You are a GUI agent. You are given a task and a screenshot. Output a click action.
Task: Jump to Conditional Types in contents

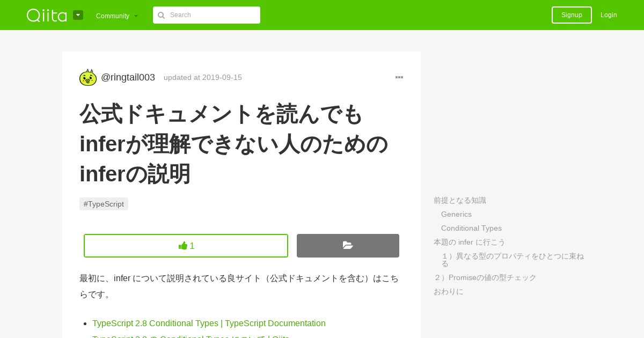pyautogui.click(x=471, y=228)
